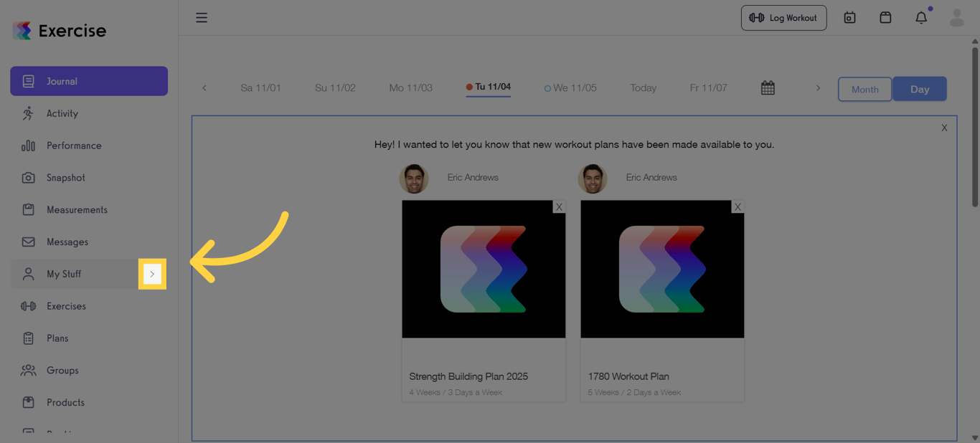
Task: Dismiss the Strength Building Plan 2025 card
Action: coord(559,206)
